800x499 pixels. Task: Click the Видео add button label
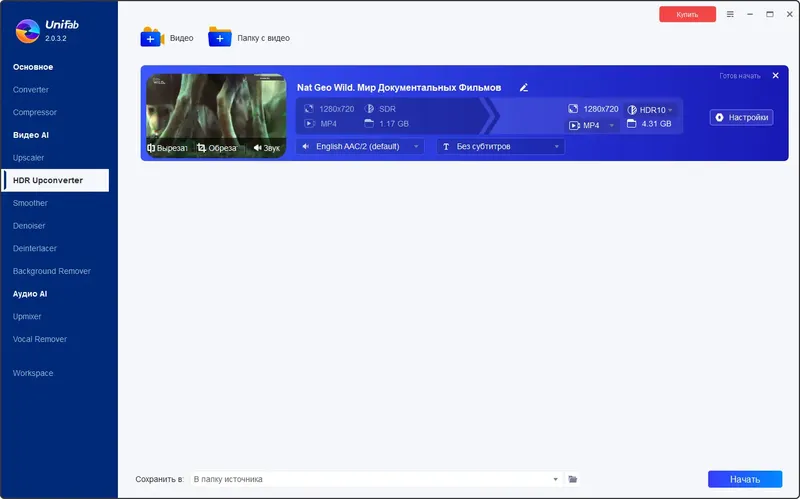point(182,38)
